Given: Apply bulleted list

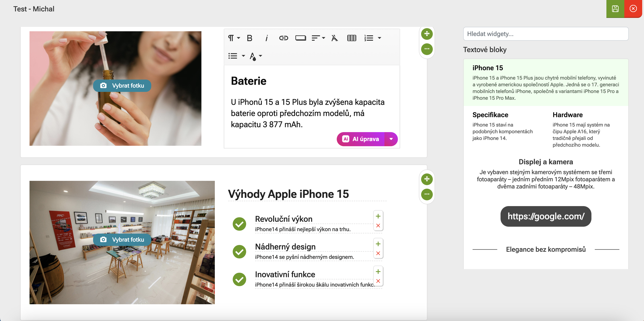Looking at the screenshot, I should point(233,56).
